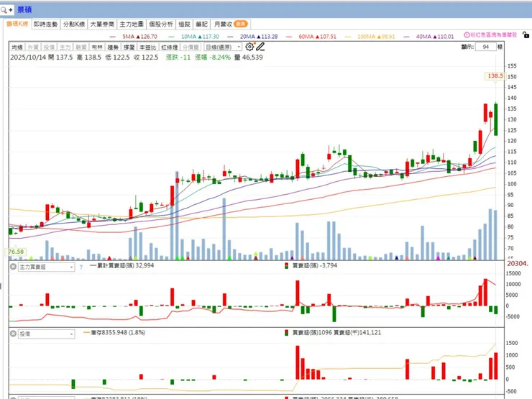This screenshot has height=399, width=532.
Task: Click the 40MA 110.01 legend entry
Action: 435,37
